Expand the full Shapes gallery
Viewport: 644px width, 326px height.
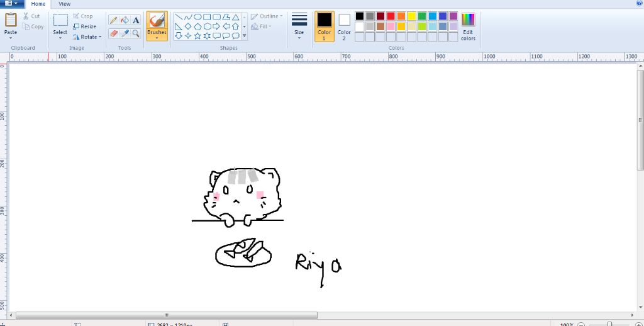tap(245, 36)
